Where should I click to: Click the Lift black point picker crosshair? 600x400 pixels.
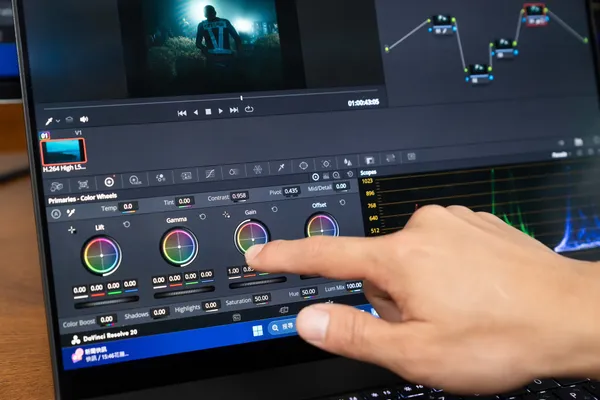72,230
